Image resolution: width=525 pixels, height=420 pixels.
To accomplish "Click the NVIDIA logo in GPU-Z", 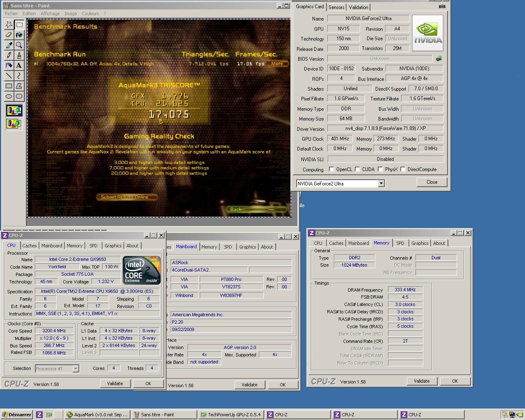I will click(428, 33).
